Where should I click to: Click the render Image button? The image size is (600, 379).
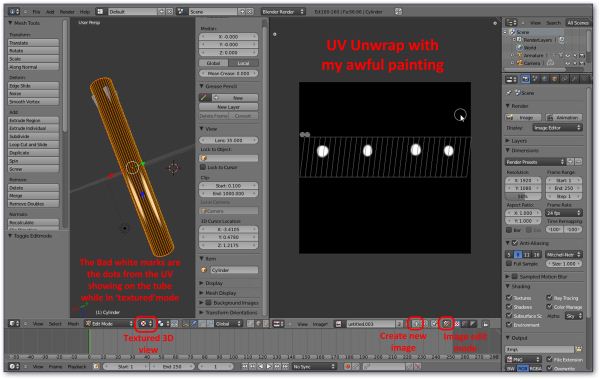click(x=523, y=118)
